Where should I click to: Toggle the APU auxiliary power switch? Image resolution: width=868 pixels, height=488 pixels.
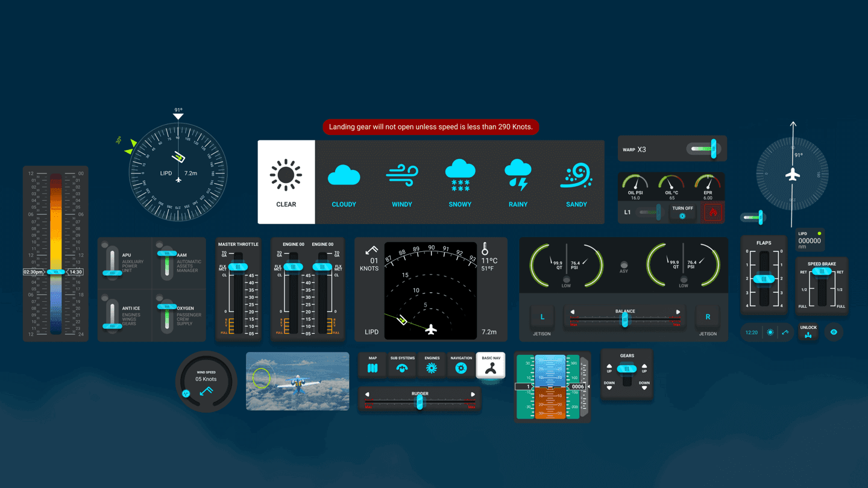112,263
